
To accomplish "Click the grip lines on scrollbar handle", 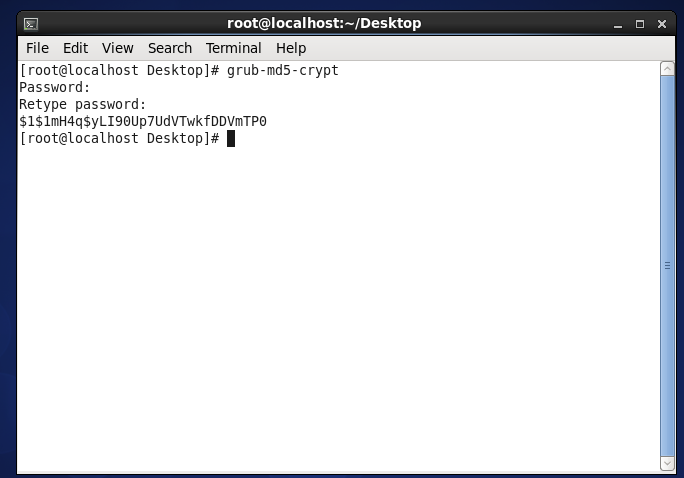I will (x=667, y=266).
